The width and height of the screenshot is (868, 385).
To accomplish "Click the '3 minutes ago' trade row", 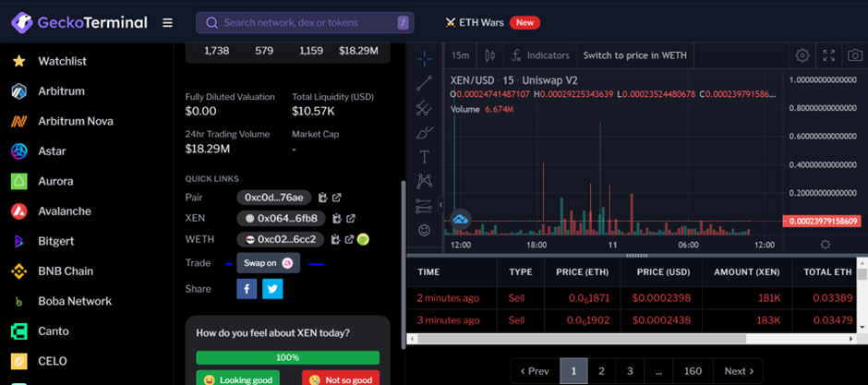I will coord(633,320).
